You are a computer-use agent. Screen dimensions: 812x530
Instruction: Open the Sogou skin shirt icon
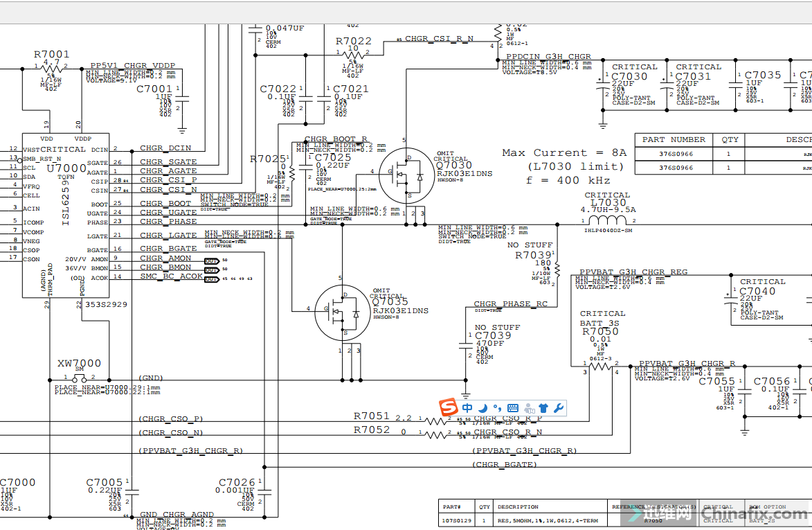[543, 408]
